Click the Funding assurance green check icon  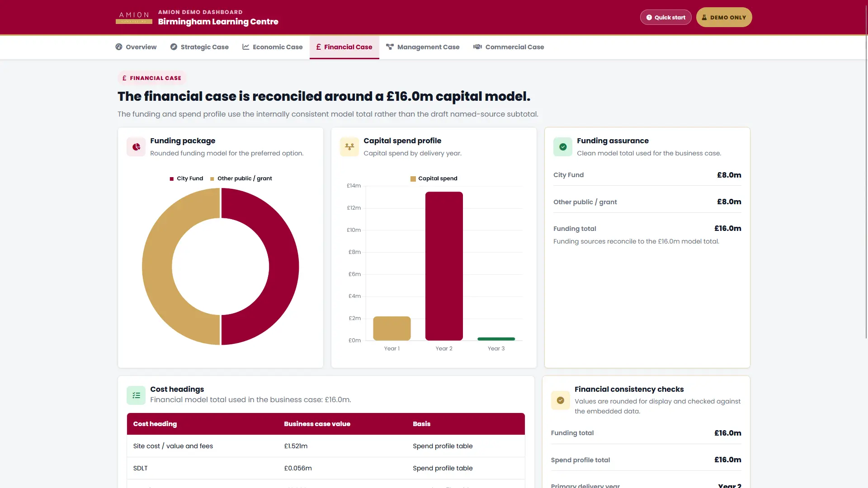pos(563,147)
